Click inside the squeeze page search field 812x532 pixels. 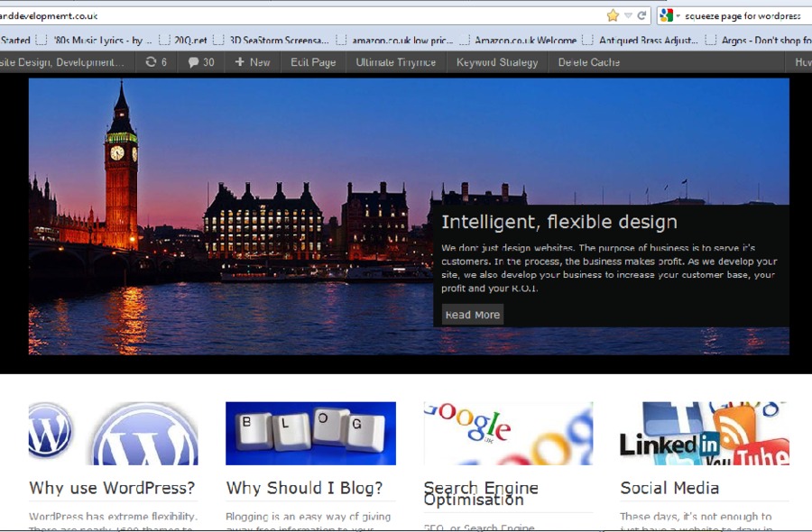(x=740, y=15)
